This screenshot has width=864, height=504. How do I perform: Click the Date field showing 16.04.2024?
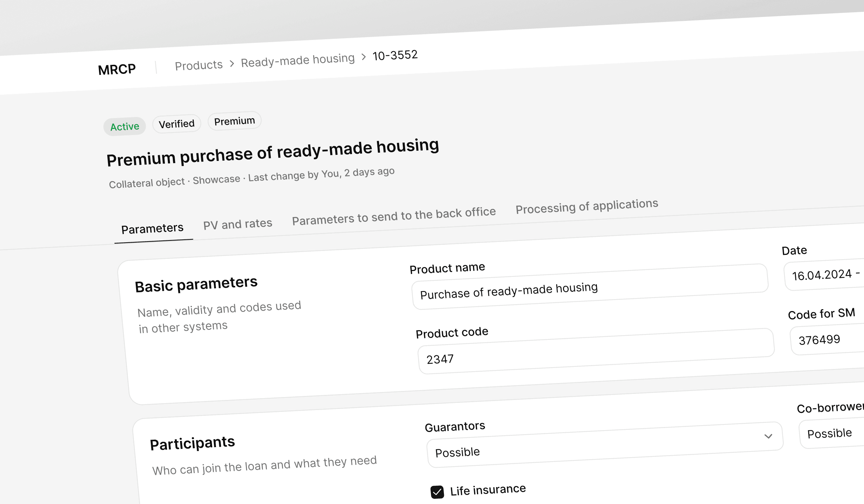click(x=824, y=274)
